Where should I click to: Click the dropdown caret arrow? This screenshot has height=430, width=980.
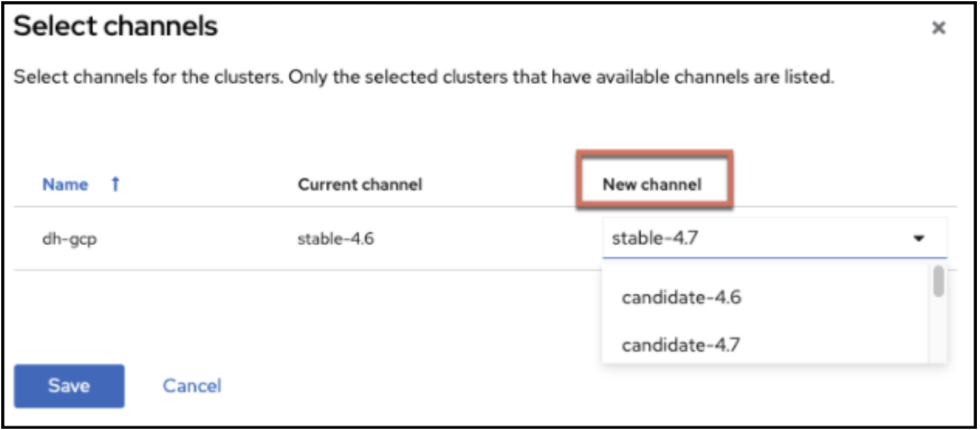click(919, 238)
